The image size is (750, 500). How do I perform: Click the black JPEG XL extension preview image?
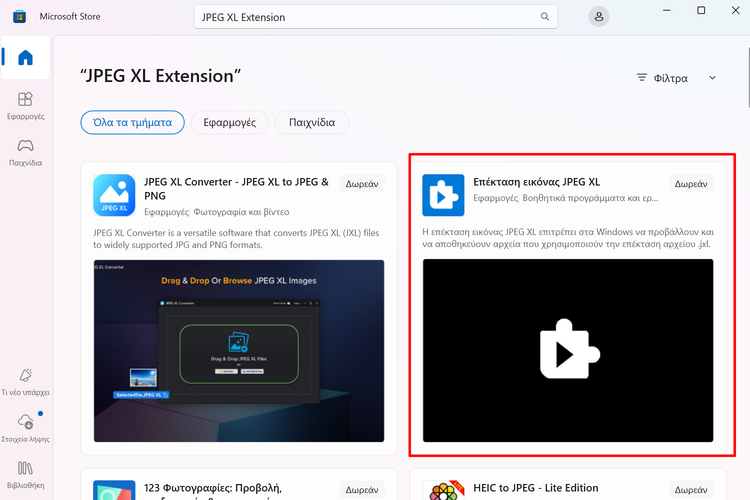(568, 351)
